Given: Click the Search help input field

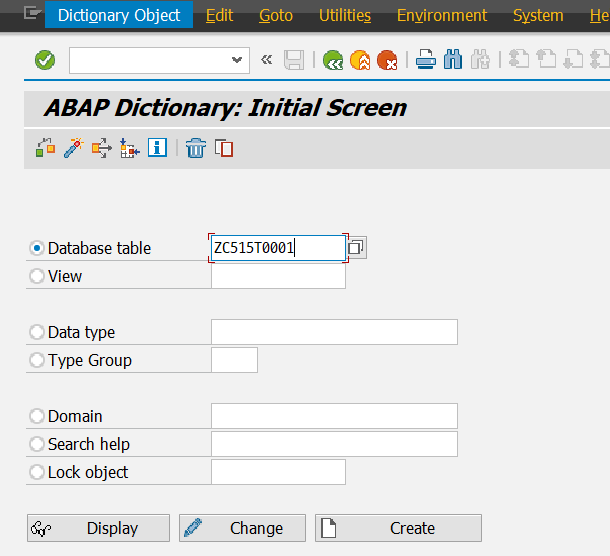Looking at the screenshot, I should pyautogui.click(x=334, y=444).
